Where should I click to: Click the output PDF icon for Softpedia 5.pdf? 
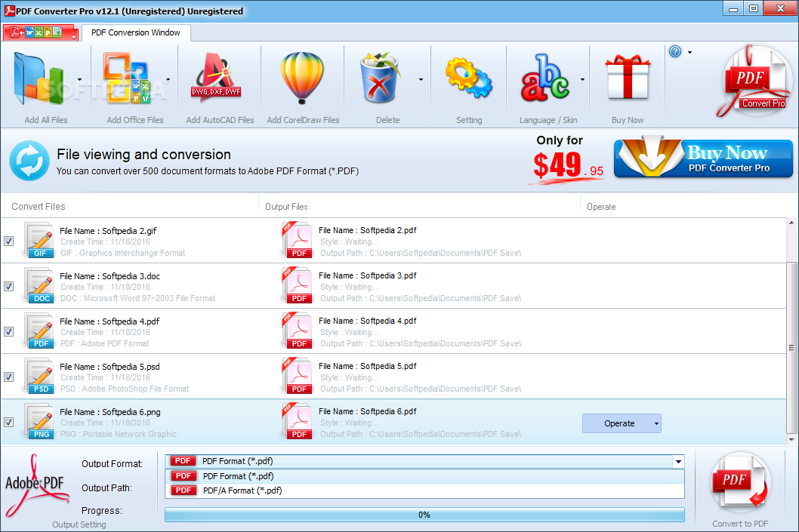coord(297,376)
